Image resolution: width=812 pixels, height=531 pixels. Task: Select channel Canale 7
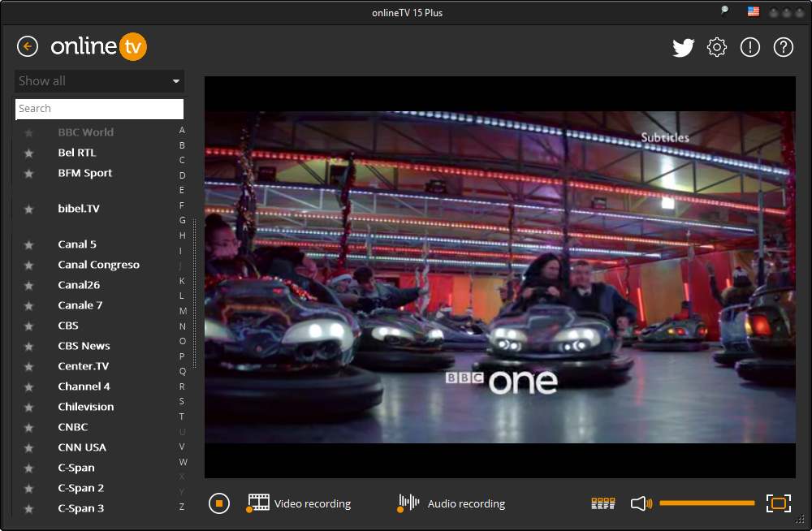click(80, 305)
